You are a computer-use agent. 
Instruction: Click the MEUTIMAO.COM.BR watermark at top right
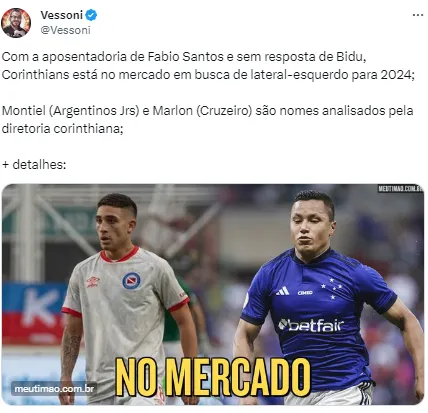(x=400, y=189)
